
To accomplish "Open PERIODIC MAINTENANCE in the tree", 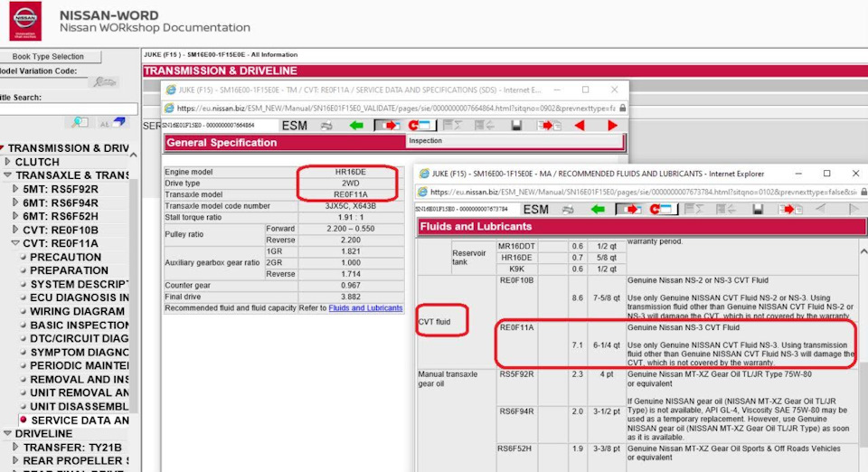I will 80,366.
